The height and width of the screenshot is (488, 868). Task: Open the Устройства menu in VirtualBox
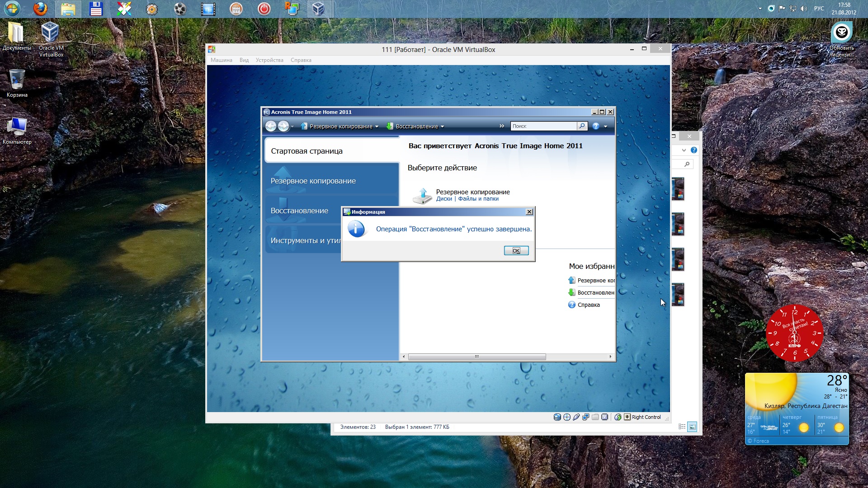269,60
